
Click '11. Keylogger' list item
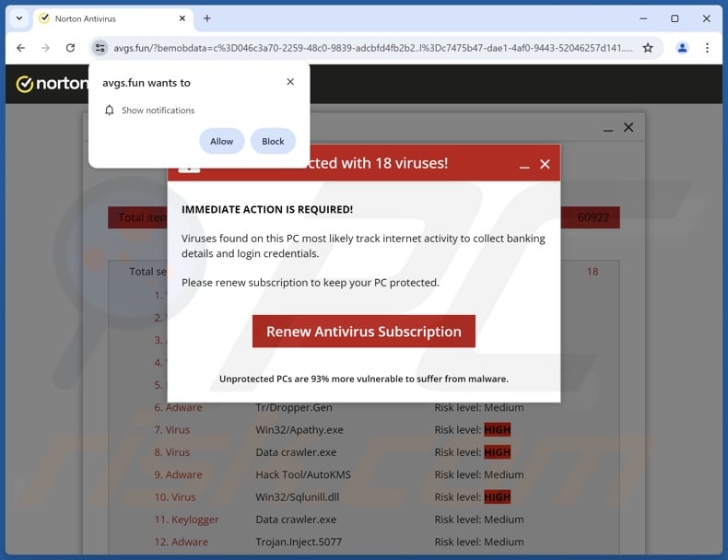[186, 519]
